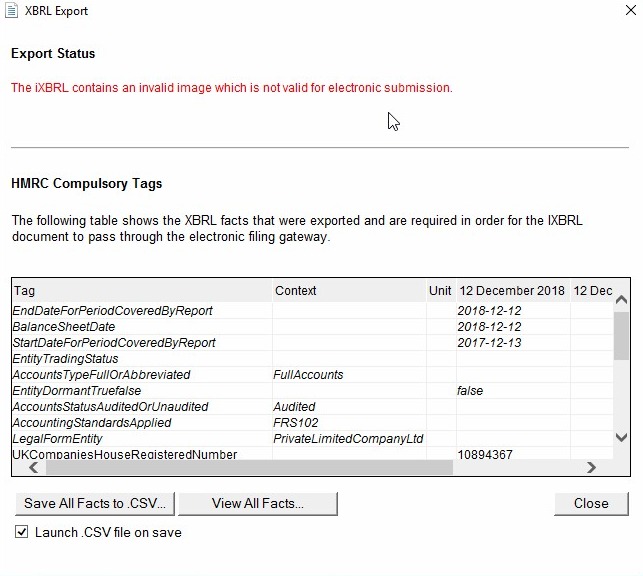Click the invalid image error message
The width and height of the screenshot is (643, 576).
[232, 88]
